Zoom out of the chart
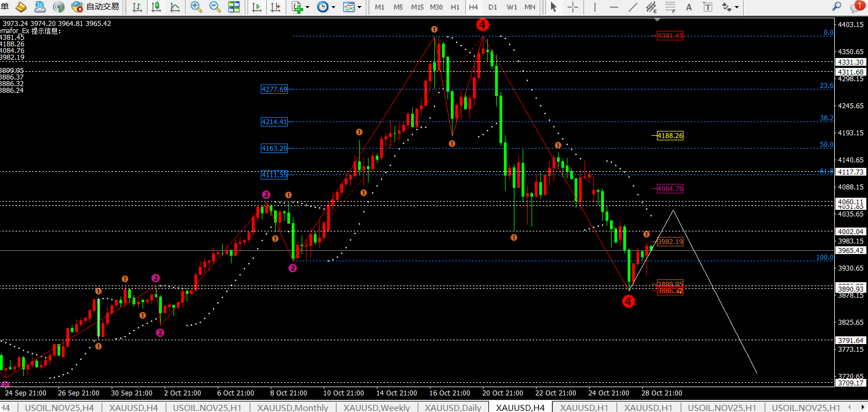868x412 pixels. tap(215, 7)
